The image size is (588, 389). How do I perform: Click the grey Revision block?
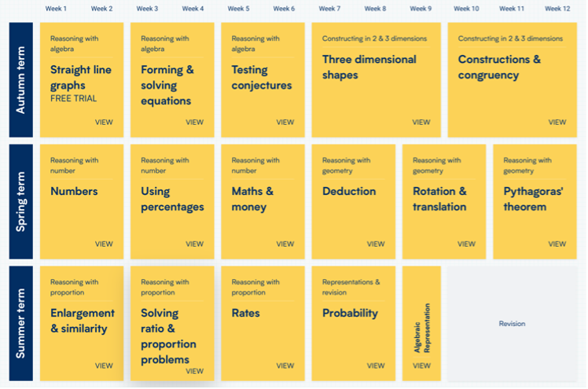[x=512, y=324]
